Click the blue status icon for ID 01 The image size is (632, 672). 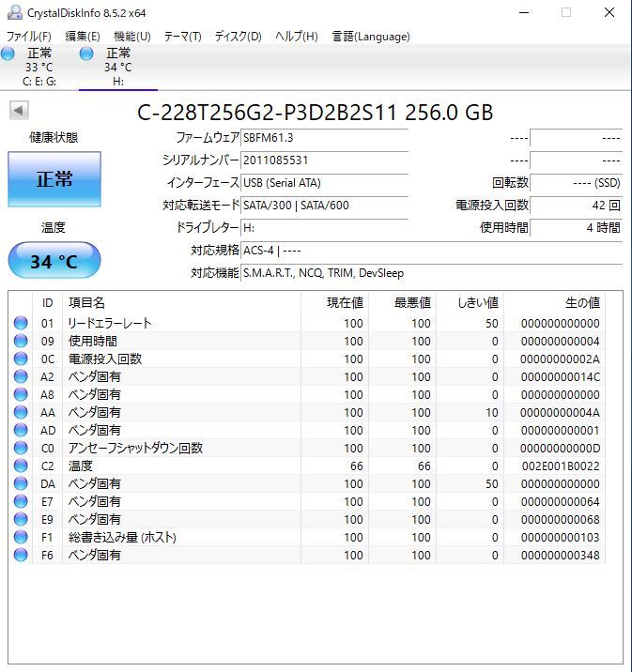point(21,323)
